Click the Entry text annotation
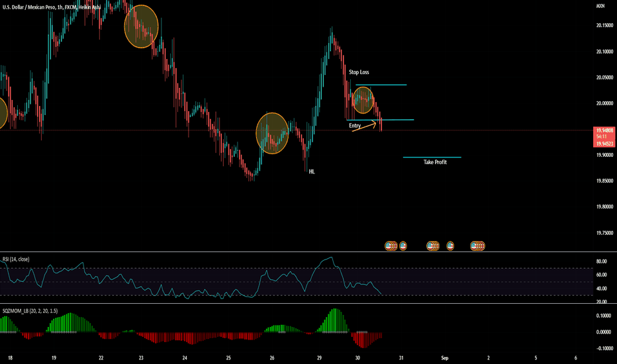The height and width of the screenshot is (364, 617). 355,126
